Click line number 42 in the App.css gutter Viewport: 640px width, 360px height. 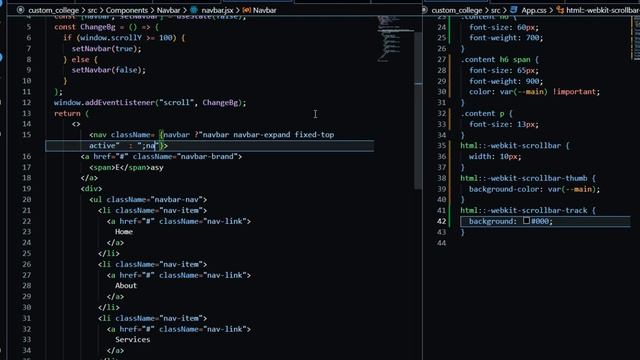point(442,221)
